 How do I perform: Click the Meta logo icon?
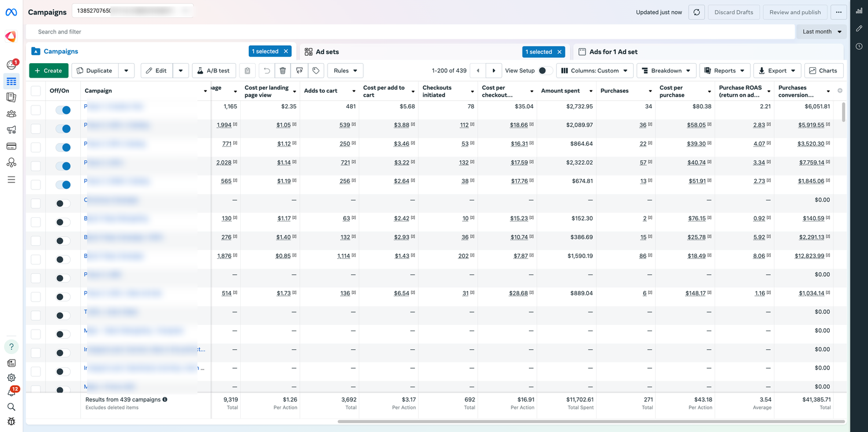click(11, 12)
